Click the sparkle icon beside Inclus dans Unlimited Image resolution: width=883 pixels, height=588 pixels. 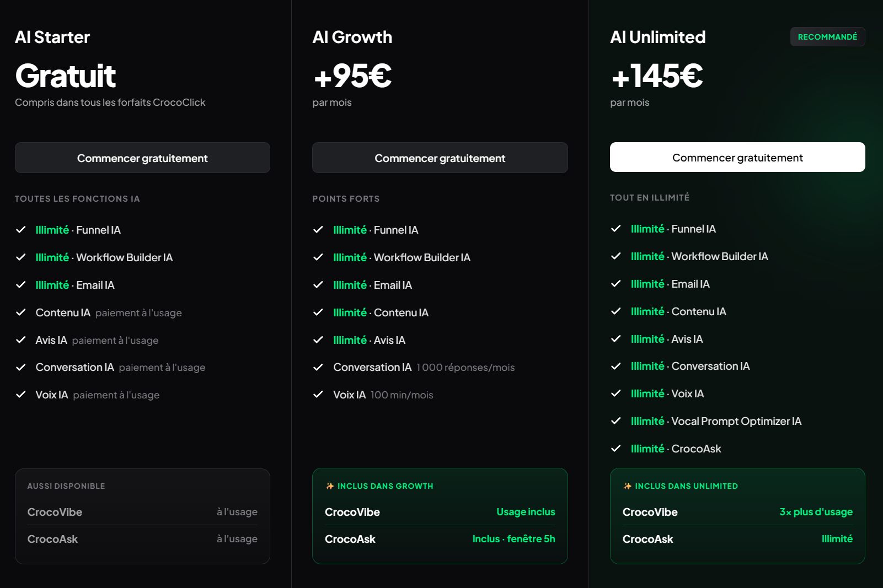coord(628,486)
